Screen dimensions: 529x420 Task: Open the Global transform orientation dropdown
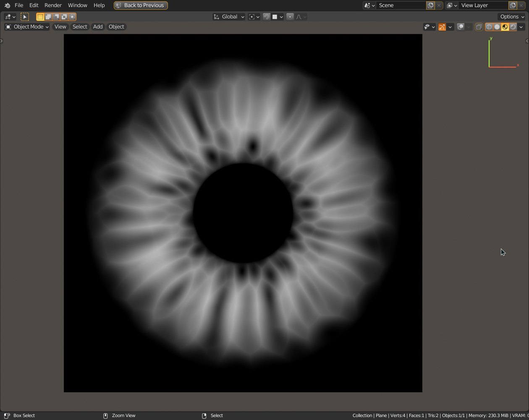pos(229,17)
